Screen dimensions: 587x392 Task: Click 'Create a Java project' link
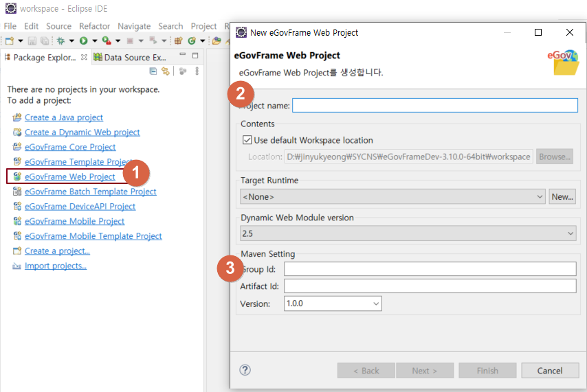(64, 117)
